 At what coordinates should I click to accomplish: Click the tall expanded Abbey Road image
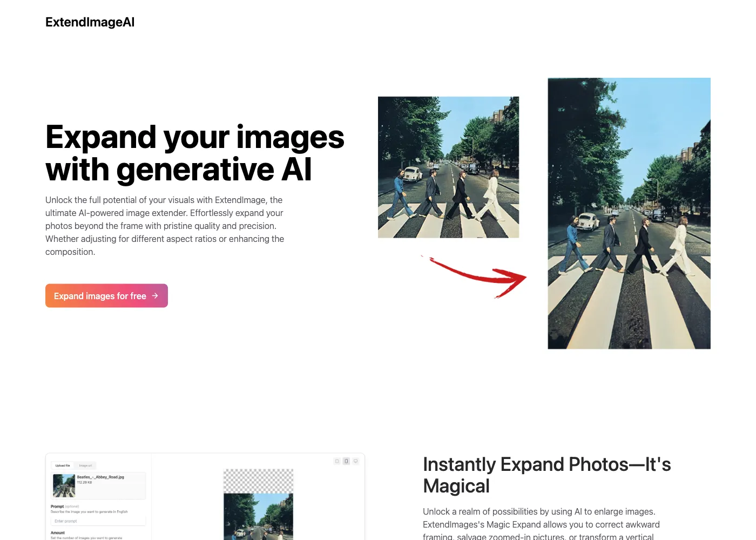[x=629, y=213]
